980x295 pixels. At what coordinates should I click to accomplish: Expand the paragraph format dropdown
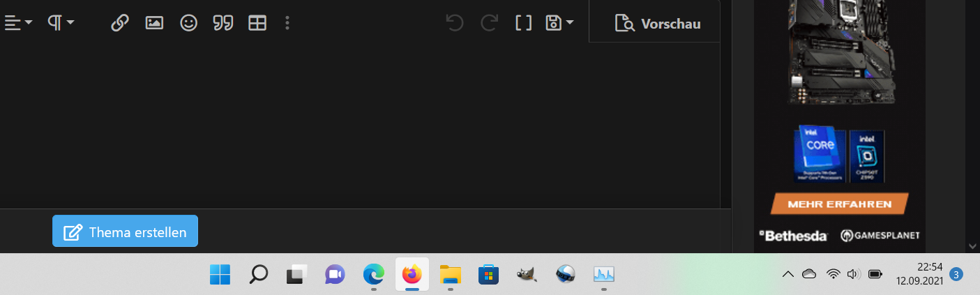point(61,23)
